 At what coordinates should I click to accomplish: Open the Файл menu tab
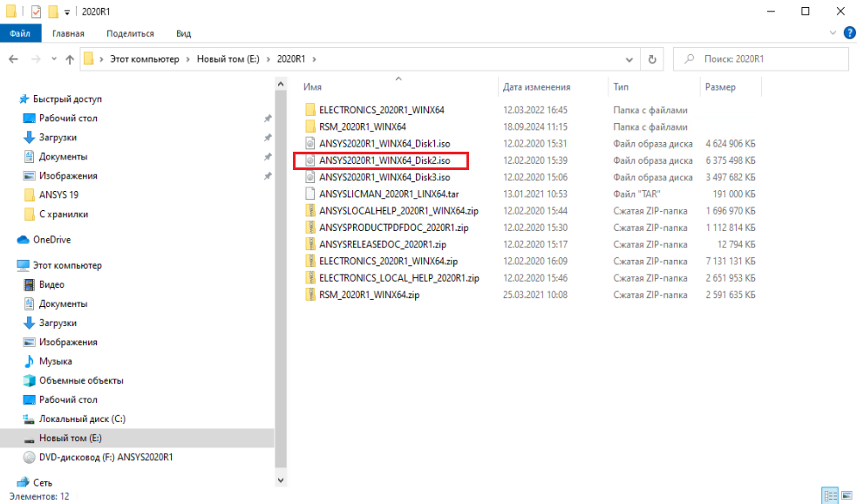tap(20, 33)
